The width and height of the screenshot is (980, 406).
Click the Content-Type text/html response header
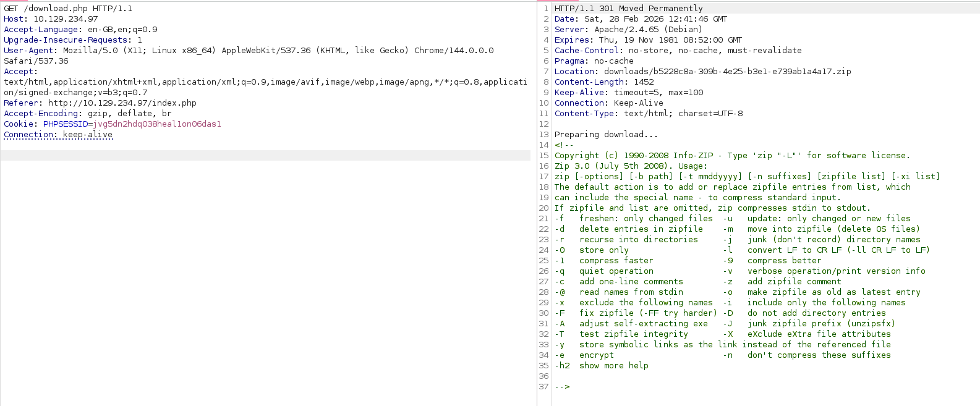pos(649,114)
